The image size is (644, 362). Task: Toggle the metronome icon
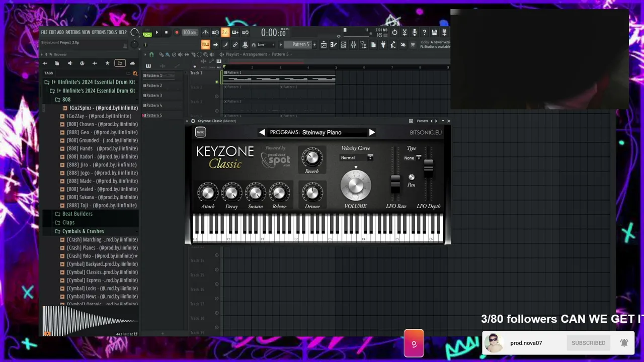click(x=205, y=33)
